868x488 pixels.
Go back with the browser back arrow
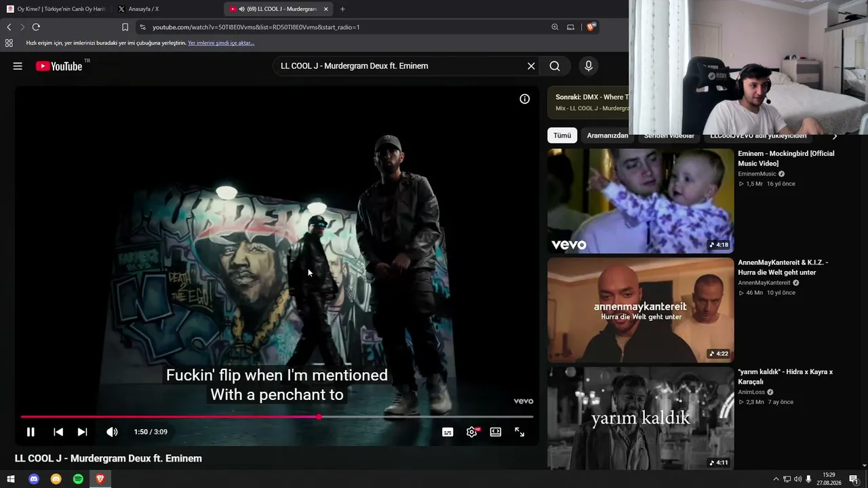pyautogui.click(x=9, y=27)
